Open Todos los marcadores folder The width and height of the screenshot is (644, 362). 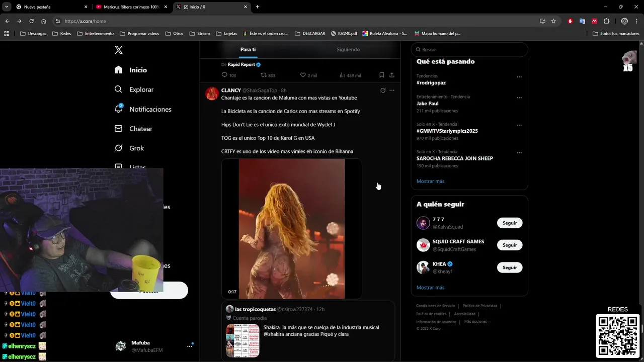coord(616,33)
